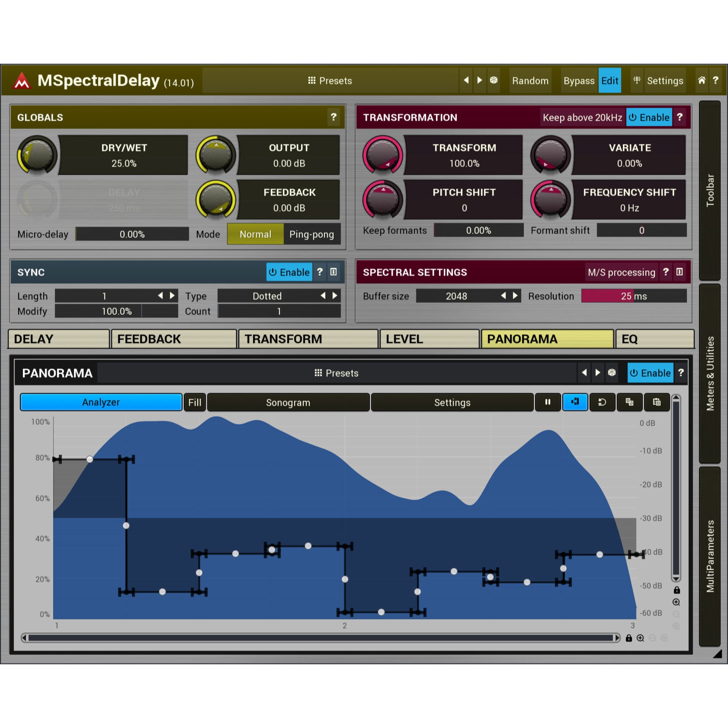This screenshot has height=728, width=728.
Task: Pause the panorama analyzer
Action: pyautogui.click(x=547, y=402)
